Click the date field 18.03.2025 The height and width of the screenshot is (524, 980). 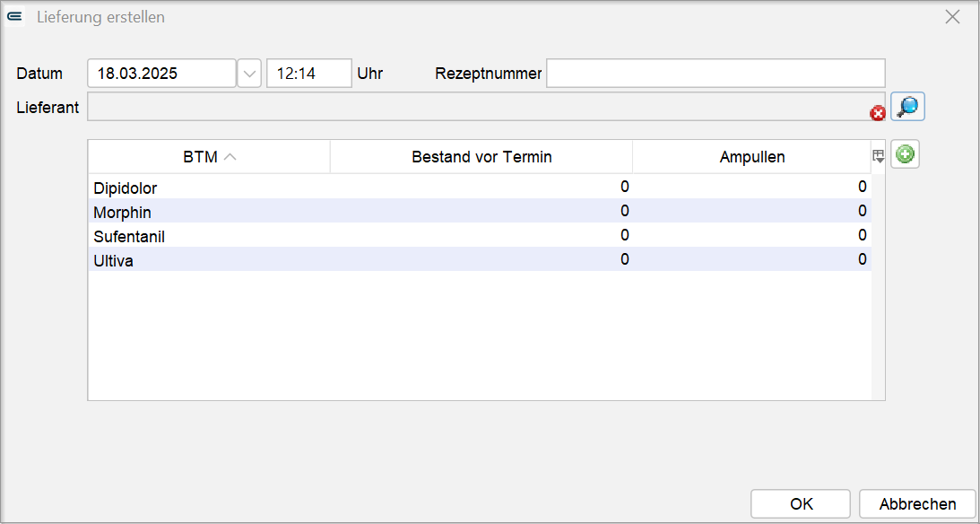[162, 74]
